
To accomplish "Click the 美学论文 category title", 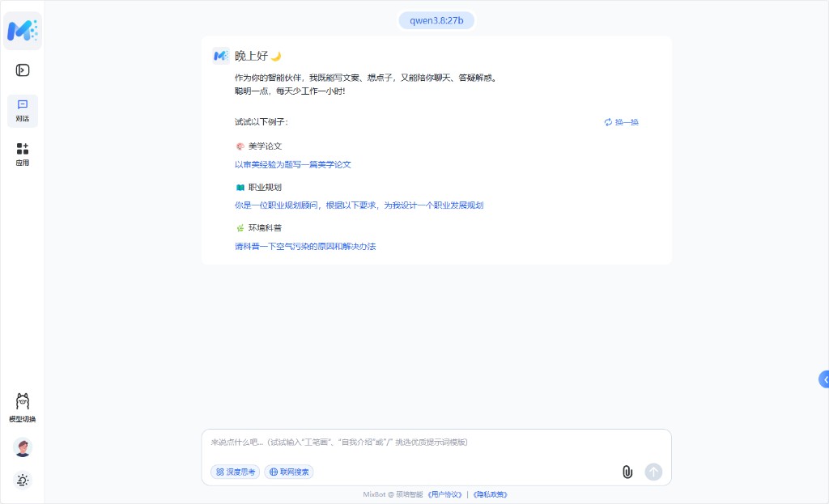I will (x=265, y=146).
